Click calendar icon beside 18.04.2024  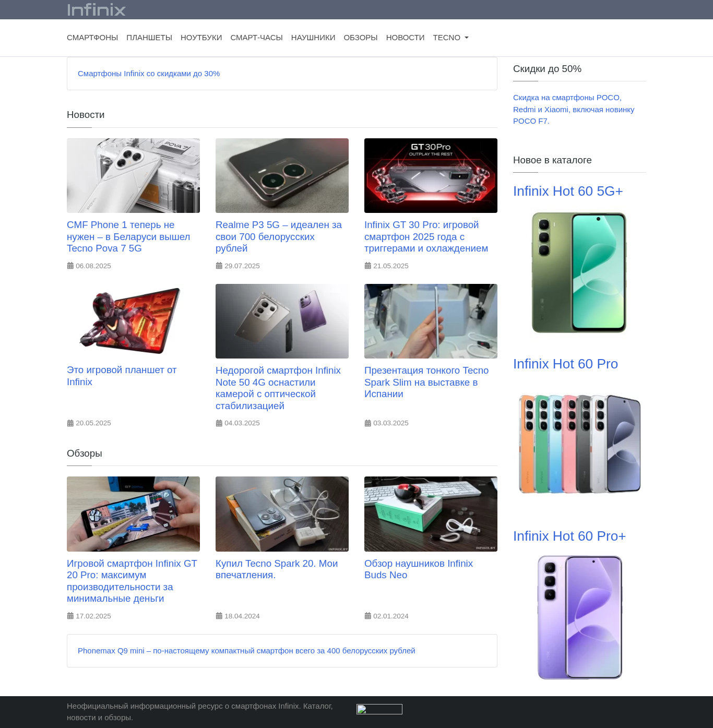coord(219,616)
